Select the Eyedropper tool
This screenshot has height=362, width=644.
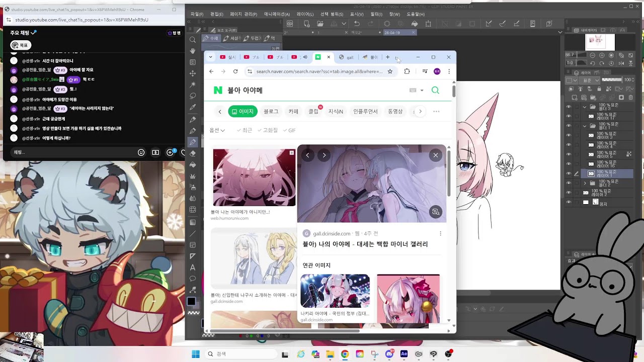[x=193, y=107]
